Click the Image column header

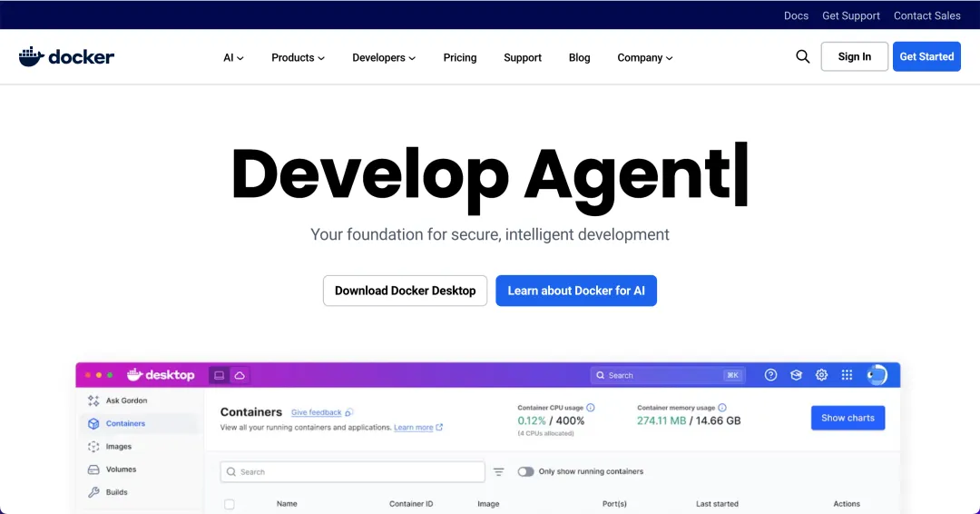[x=489, y=504]
